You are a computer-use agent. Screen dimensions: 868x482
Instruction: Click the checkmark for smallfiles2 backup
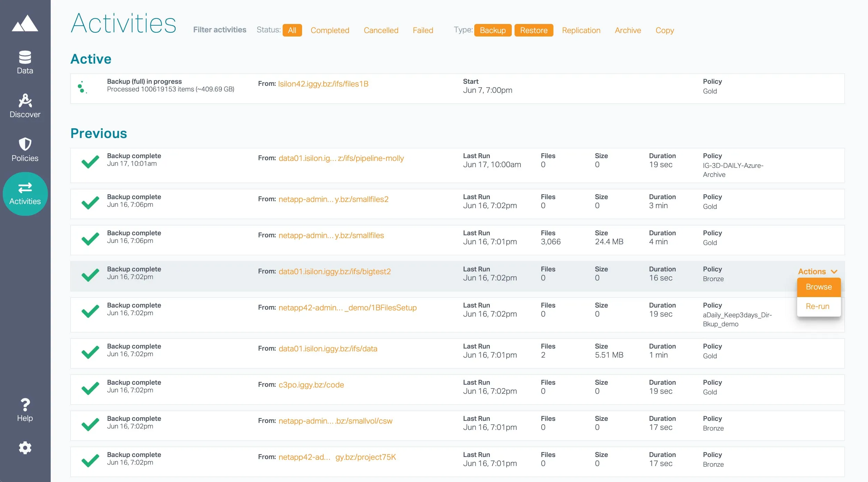click(90, 203)
